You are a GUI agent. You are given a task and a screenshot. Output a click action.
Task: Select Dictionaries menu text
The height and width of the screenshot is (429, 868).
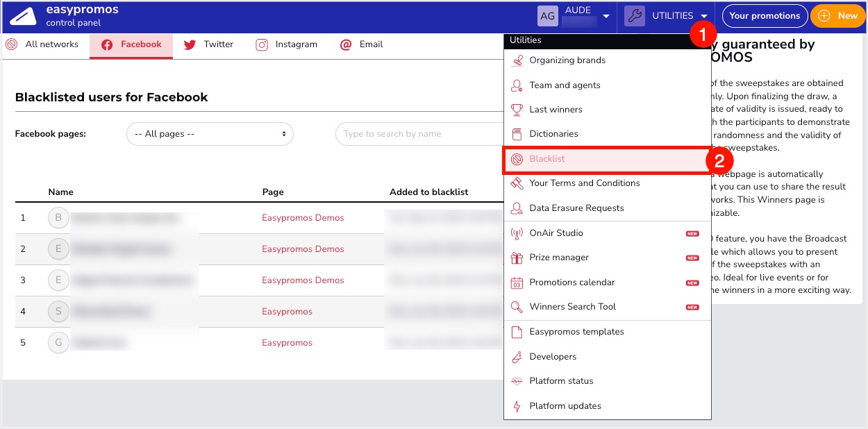coord(553,134)
